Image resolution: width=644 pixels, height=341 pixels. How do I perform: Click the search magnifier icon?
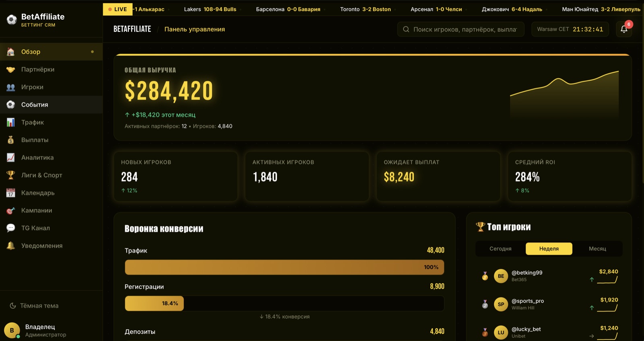[406, 29]
